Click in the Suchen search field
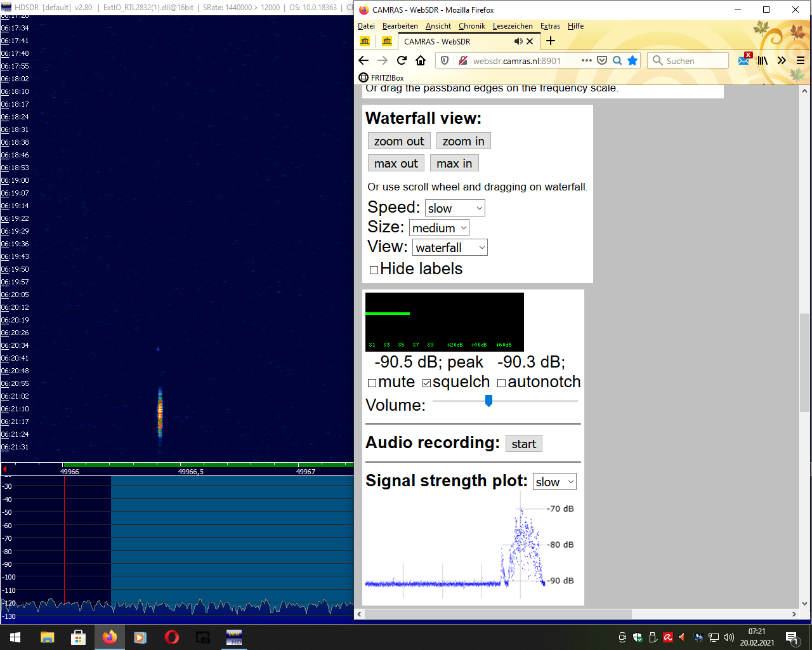The height and width of the screenshot is (650, 812). (688, 60)
